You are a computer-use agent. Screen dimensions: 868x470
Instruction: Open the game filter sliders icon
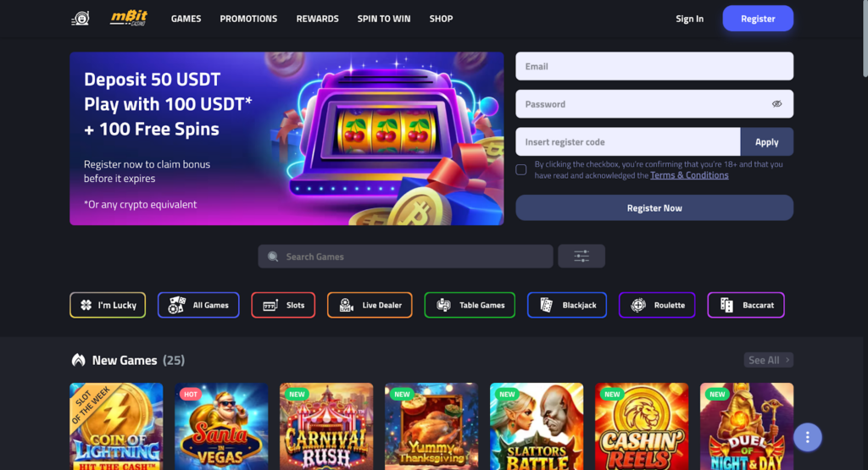581,256
